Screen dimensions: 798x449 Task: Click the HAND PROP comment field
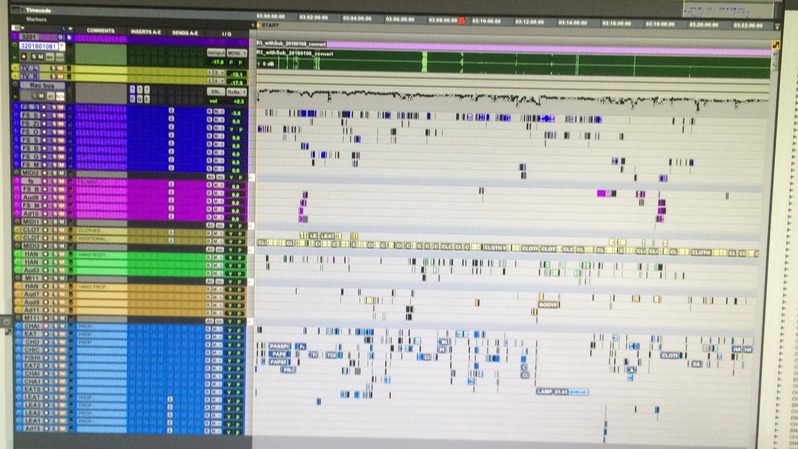[x=102, y=287]
